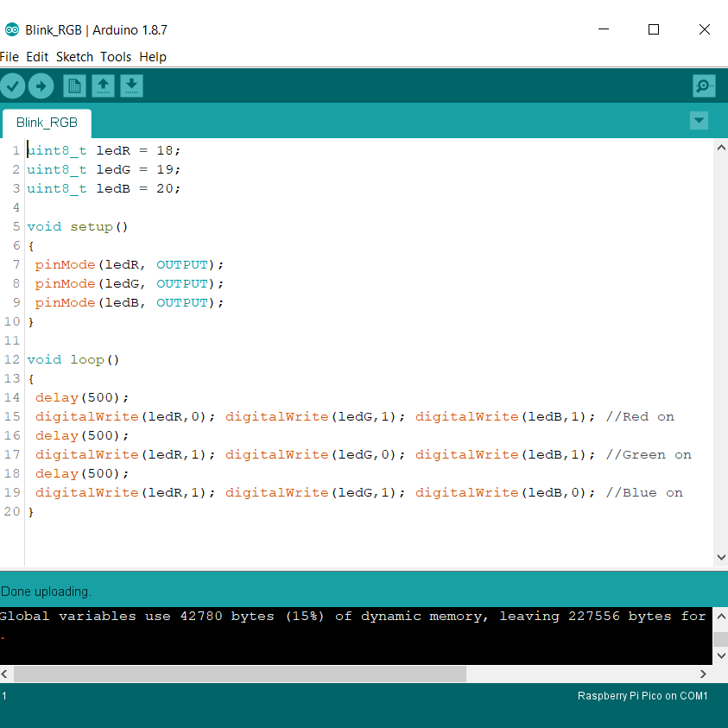Open the sketch tab dropdown menu
The height and width of the screenshot is (728, 728).
tap(699, 121)
